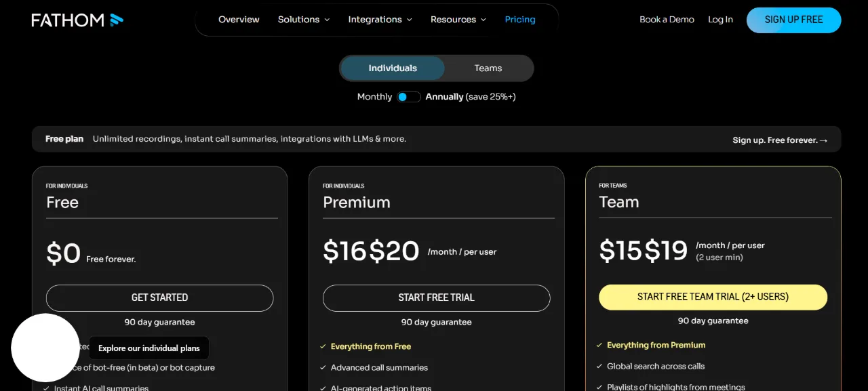Click the arrow in Sign up. Free forever.
868x391 pixels.
[x=824, y=140]
